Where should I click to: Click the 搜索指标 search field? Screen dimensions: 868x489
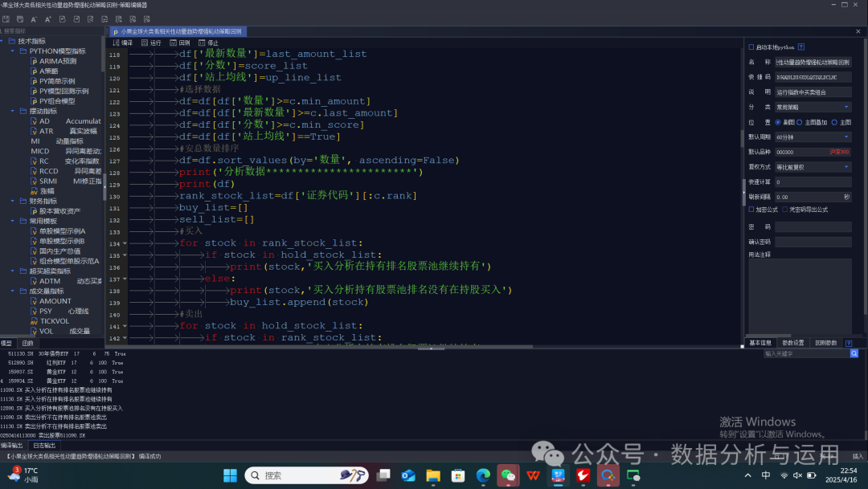(x=51, y=31)
